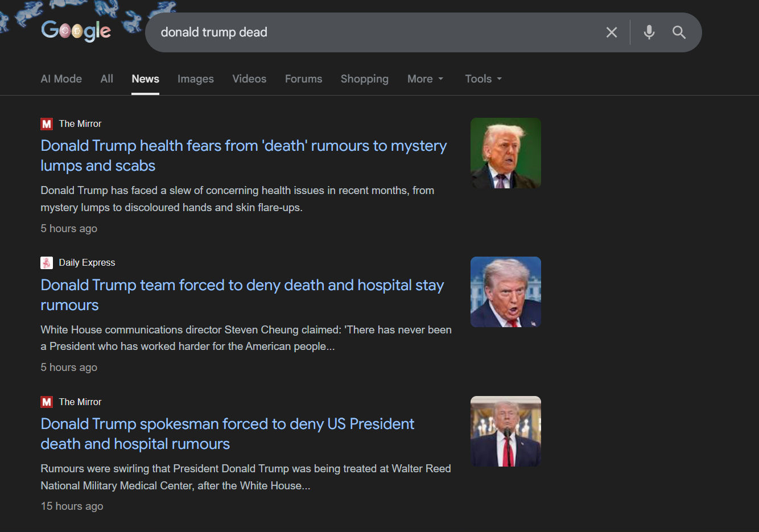Select the Shopping tab
759x532 pixels.
tap(364, 79)
